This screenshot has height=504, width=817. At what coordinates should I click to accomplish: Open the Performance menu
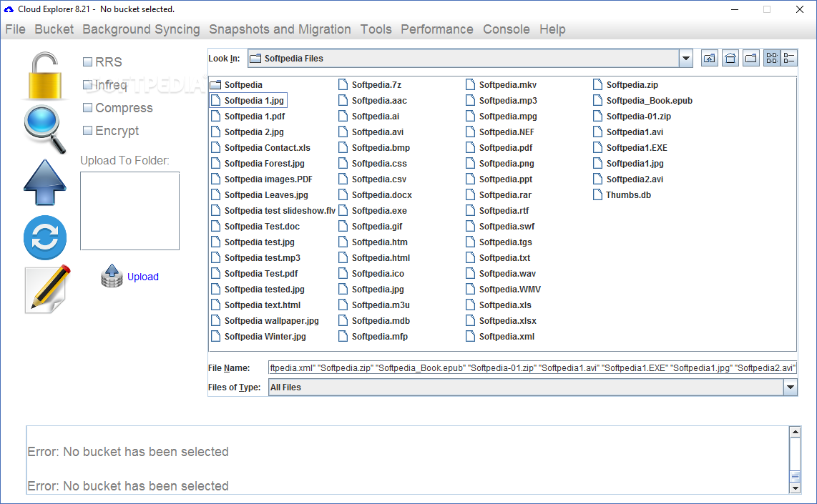436,29
